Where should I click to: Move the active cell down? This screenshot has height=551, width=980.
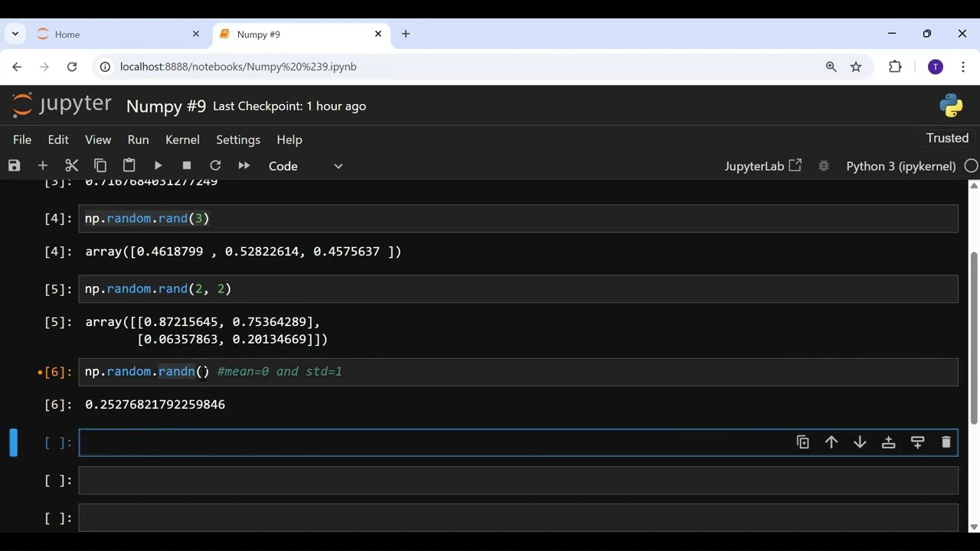point(860,442)
